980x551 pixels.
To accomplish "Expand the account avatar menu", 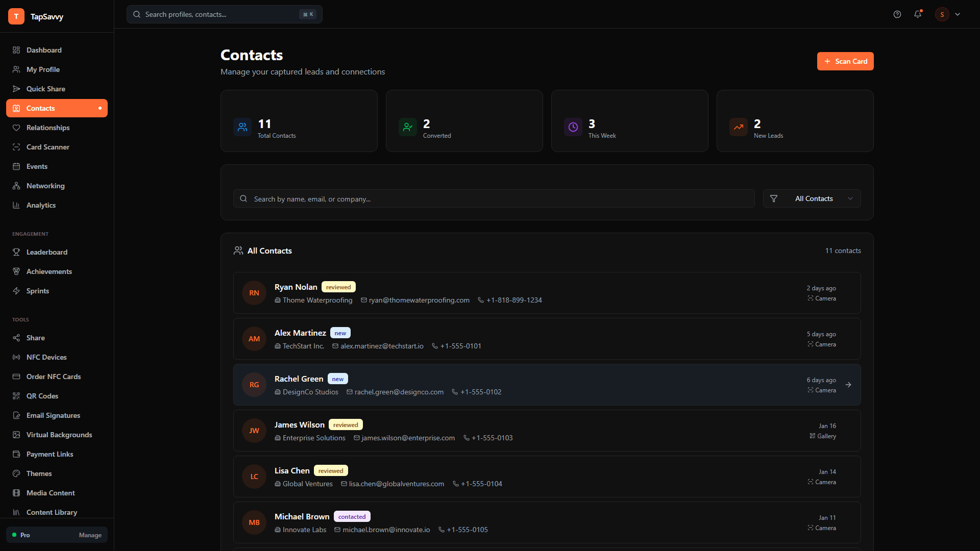I will pyautogui.click(x=948, y=14).
